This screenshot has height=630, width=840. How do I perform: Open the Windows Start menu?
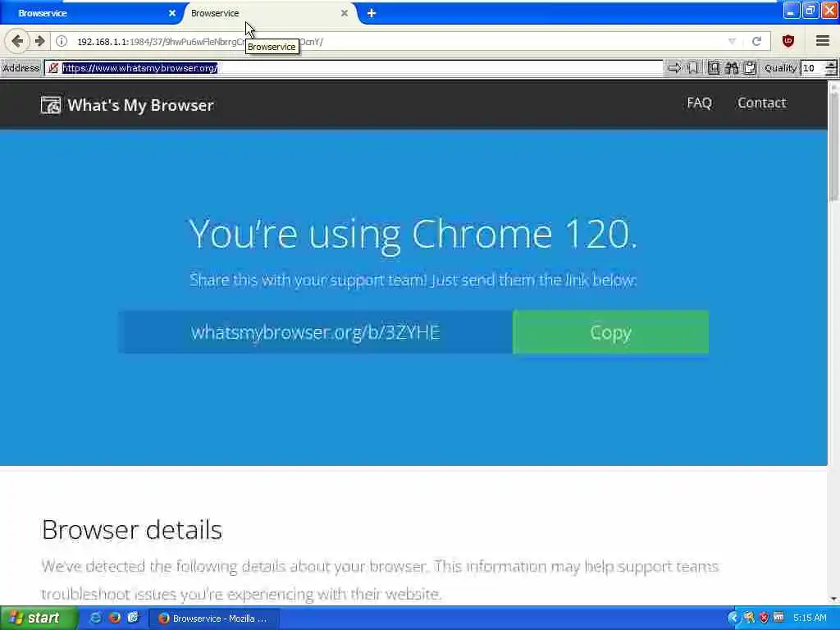[39, 619]
